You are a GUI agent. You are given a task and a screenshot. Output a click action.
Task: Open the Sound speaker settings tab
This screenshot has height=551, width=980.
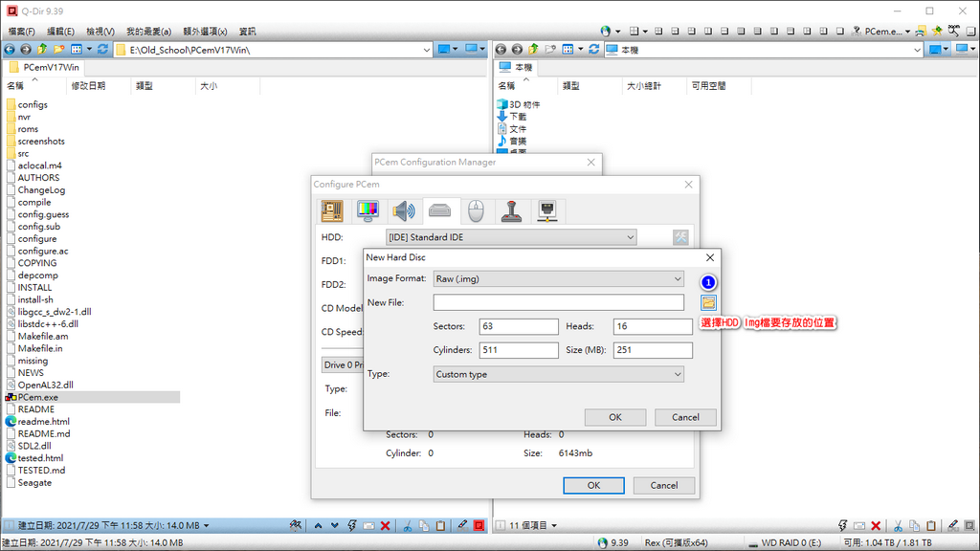(x=404, y=211)
